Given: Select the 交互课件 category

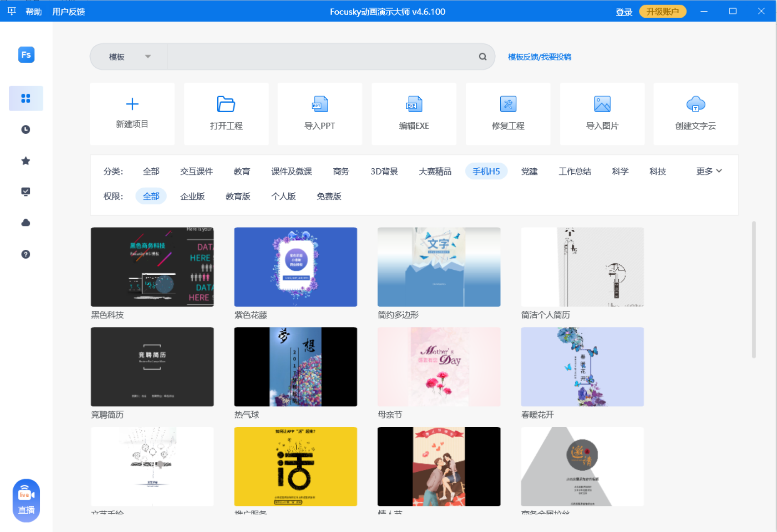Looking at the screenshot, I should point(197,171).
